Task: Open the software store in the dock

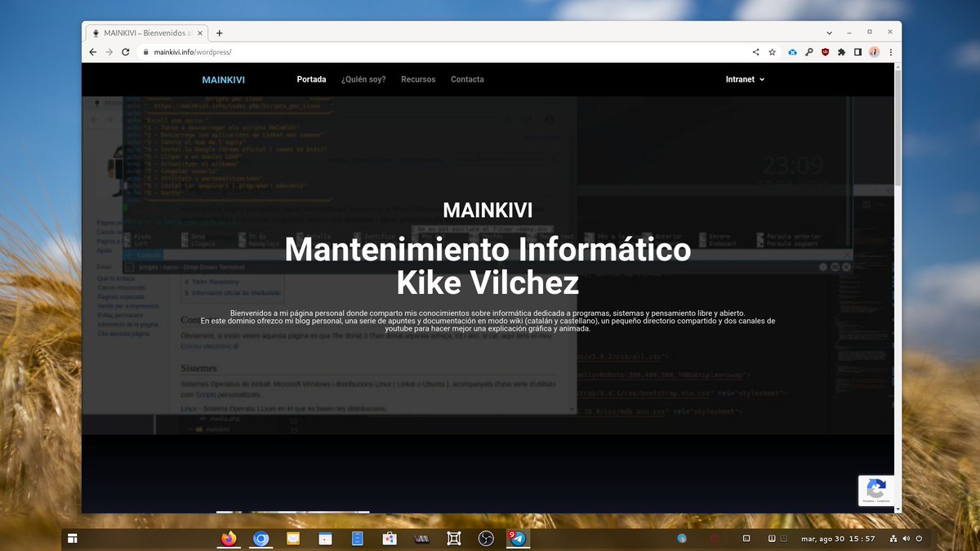Action: point(390,539)
